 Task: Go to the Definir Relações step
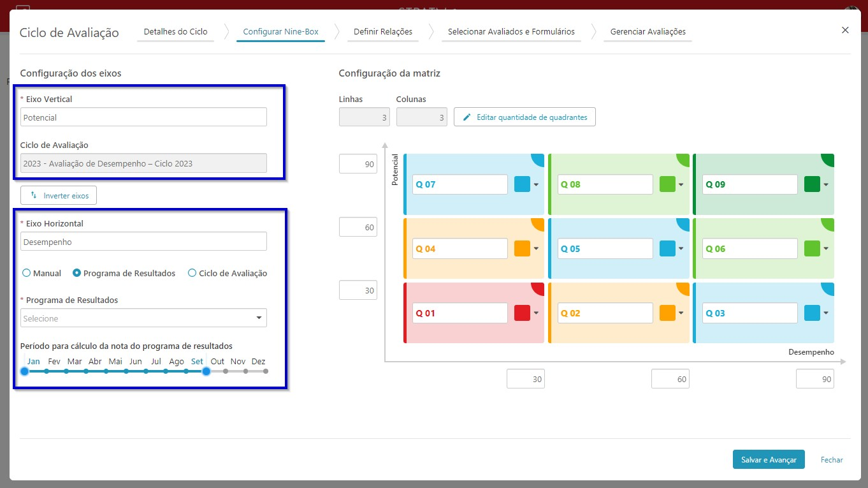pos(382,31)
